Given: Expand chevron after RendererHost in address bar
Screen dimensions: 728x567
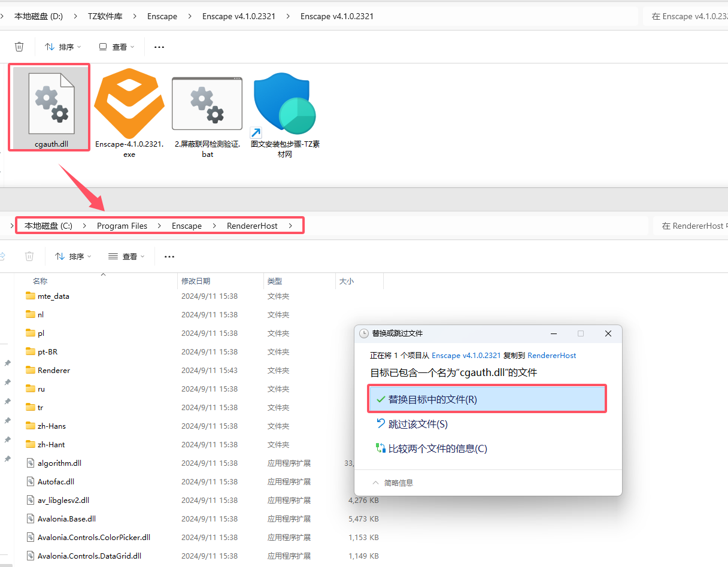Looking at the screenshot, I should (x=290, y=226).
